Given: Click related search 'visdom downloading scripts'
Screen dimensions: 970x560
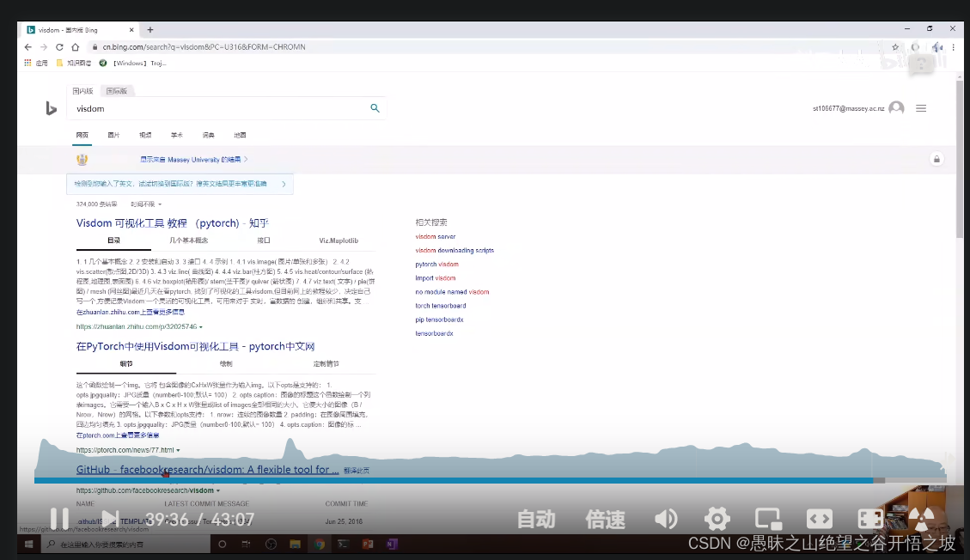Looking at the screenshot, I should (x=454, y=250).
